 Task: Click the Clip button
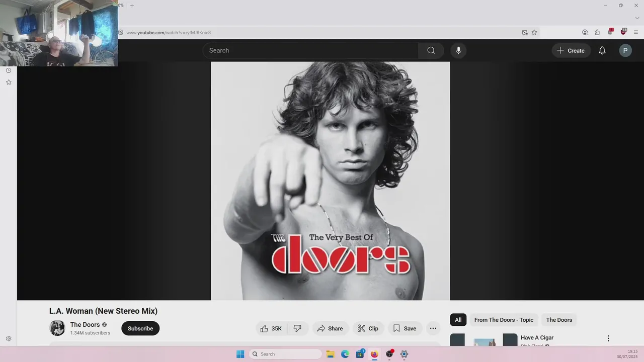[x=368, y=328]
